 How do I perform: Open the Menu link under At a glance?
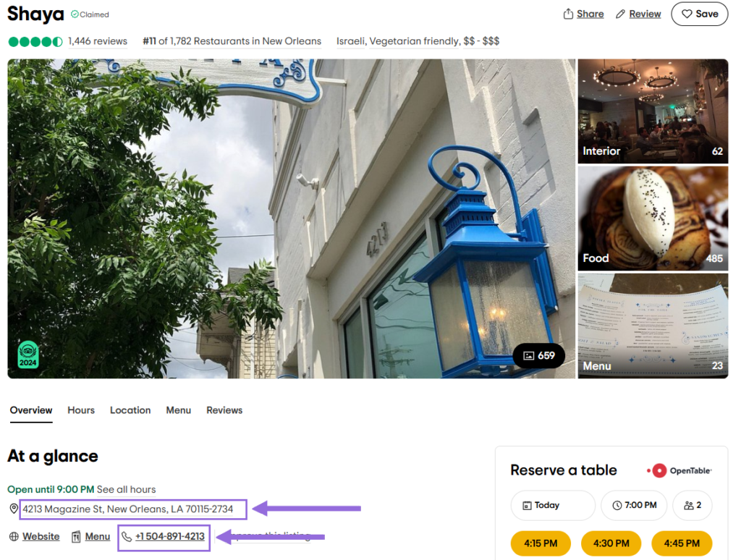coord(98,537)
